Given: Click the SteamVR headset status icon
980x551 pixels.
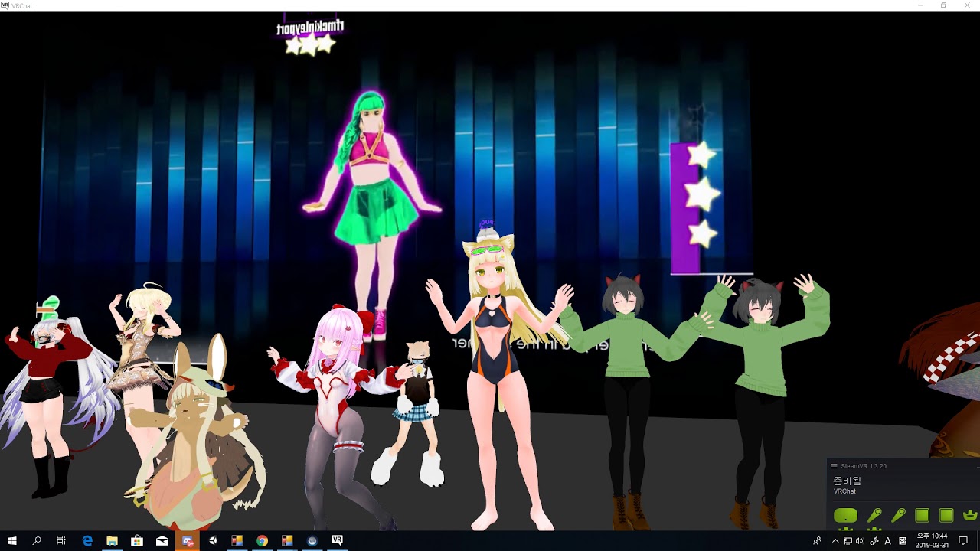Looking at the screenshot, I should click(x=846, y=516).
